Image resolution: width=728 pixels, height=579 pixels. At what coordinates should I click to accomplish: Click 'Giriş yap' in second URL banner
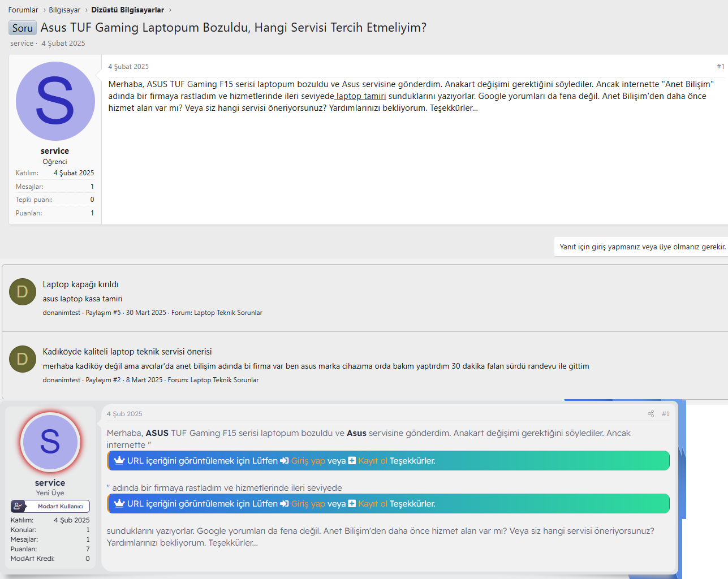308,504
